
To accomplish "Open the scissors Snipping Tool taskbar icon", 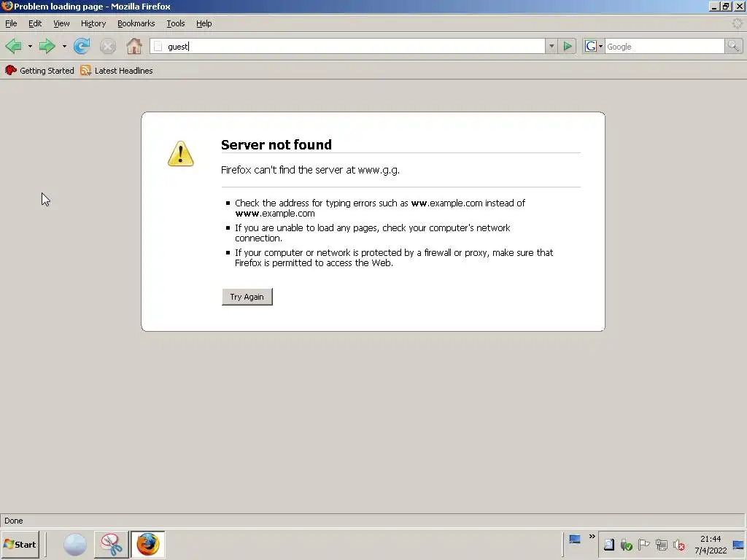I will (111, 544).
